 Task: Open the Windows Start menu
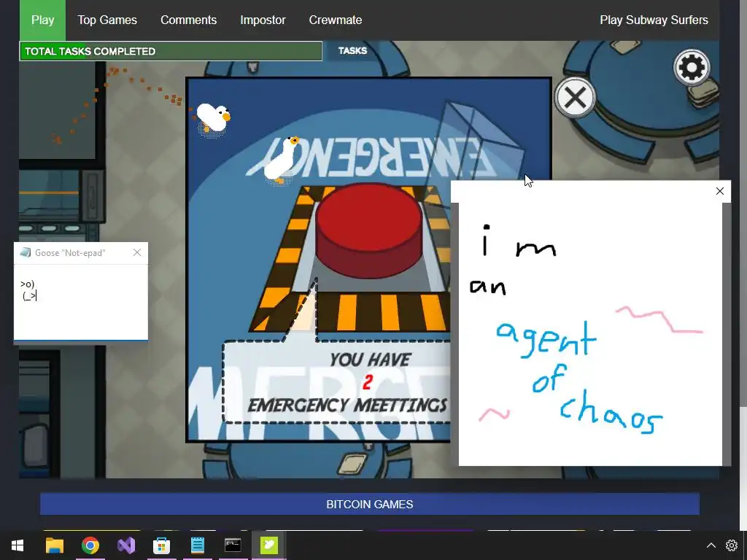pos(18,545)
